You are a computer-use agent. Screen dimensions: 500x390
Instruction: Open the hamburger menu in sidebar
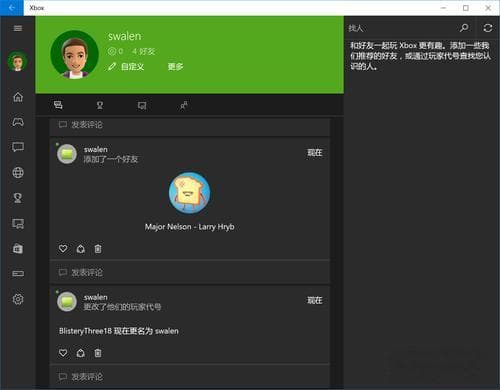[x=18, y=28]
